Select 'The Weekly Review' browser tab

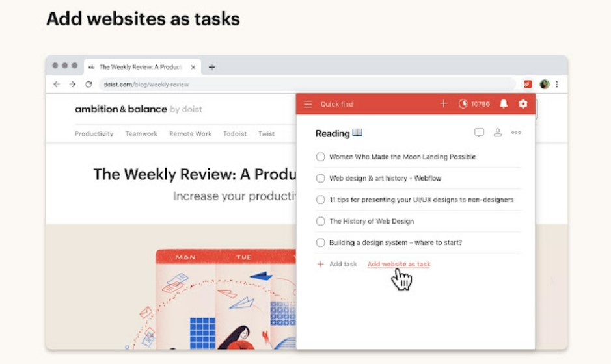142,67
